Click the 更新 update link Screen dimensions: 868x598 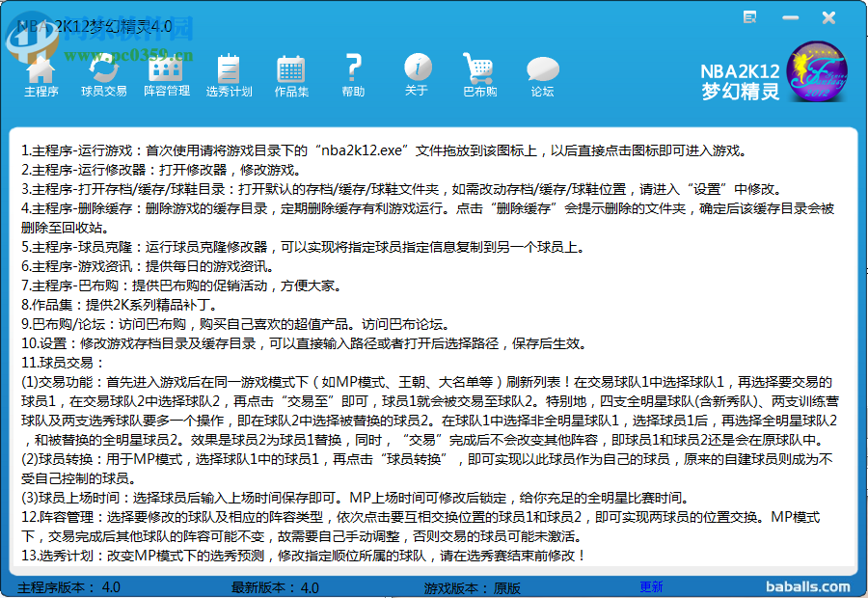coord(651,587)
